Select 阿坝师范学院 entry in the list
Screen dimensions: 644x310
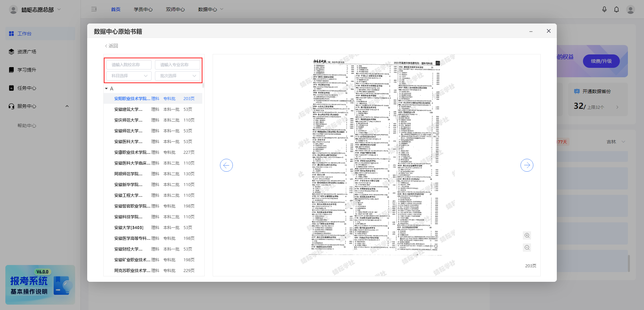128,174
